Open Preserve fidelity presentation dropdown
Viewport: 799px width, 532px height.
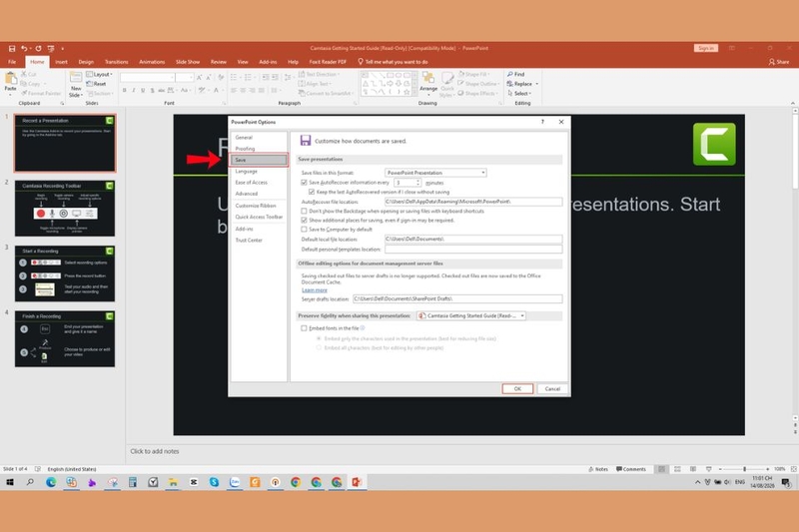coord(470,315)
